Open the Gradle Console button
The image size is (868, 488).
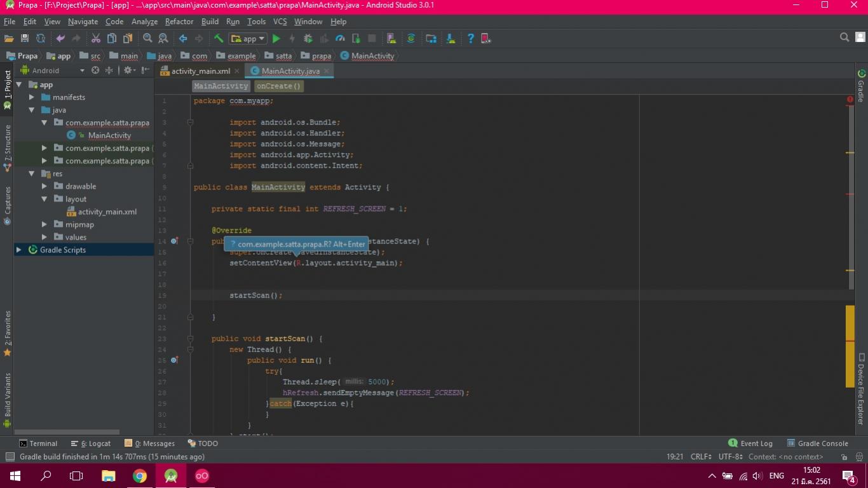817,444
